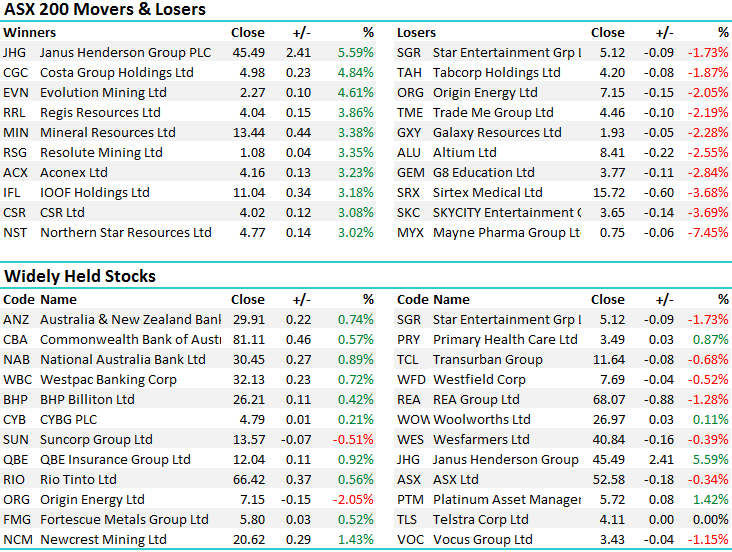The image size is (732, 552).
Task: Select Commonwealth Bank close price 81.11
Action: (x=248, y=339)
